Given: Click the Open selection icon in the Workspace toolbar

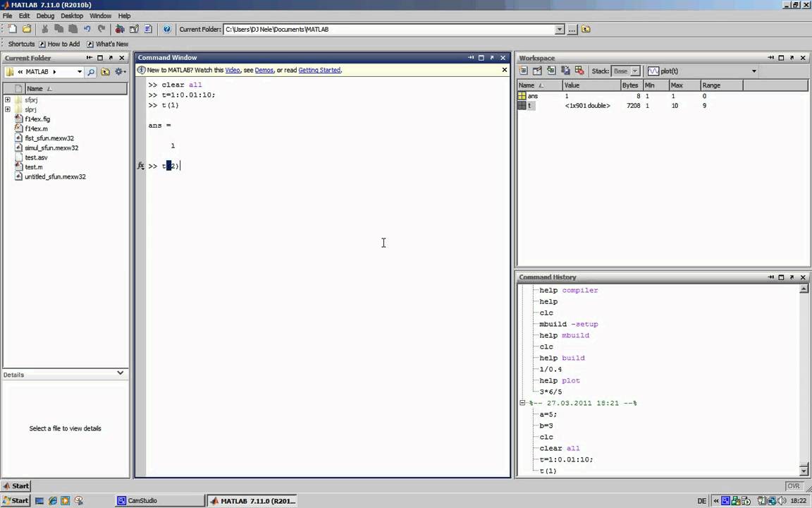Looking at the screenshot, I should (x=537, y=71).
